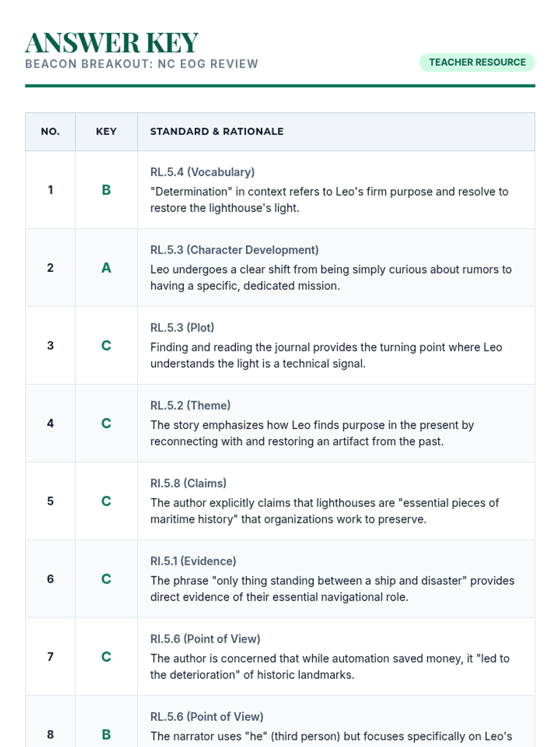
Task: Click the ANSWER KEY title
Action: tap(112, 43)
